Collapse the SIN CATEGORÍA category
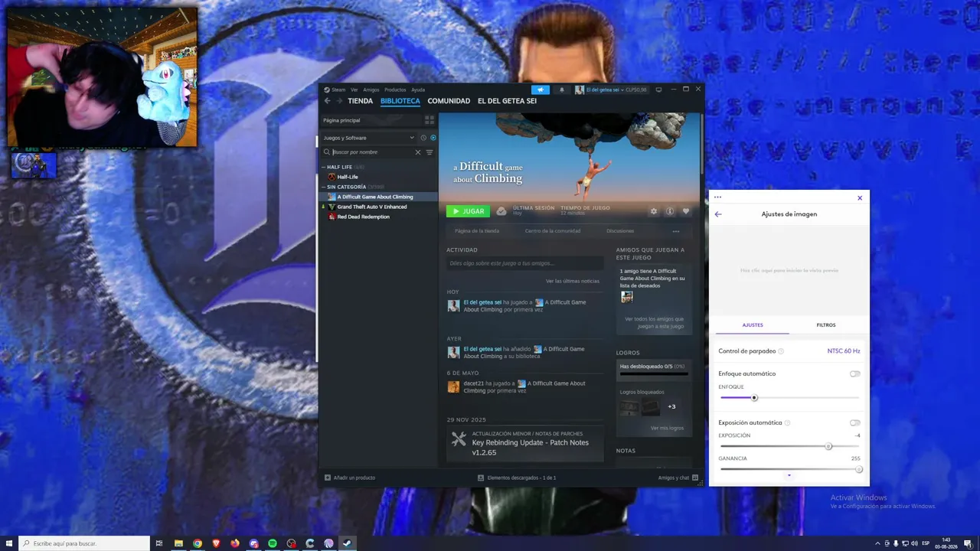 tap(324, 187)
